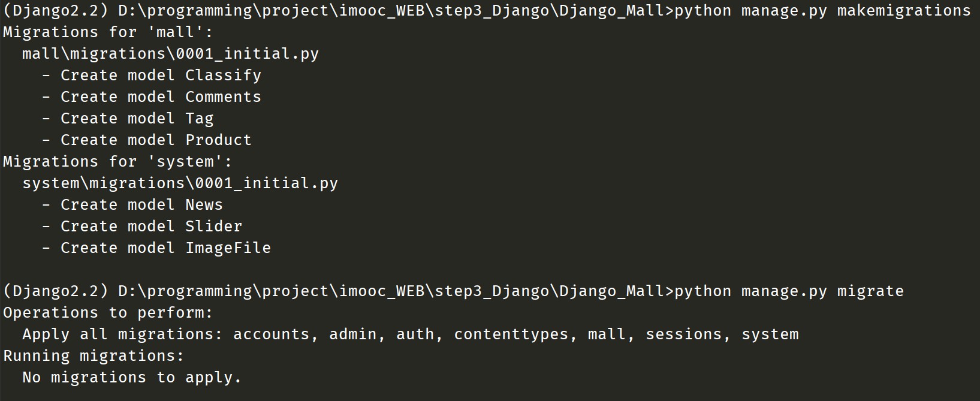Click the system\migrations\0001_initial.py path
This screenshot has width=980, height=401.
[180, 183]
